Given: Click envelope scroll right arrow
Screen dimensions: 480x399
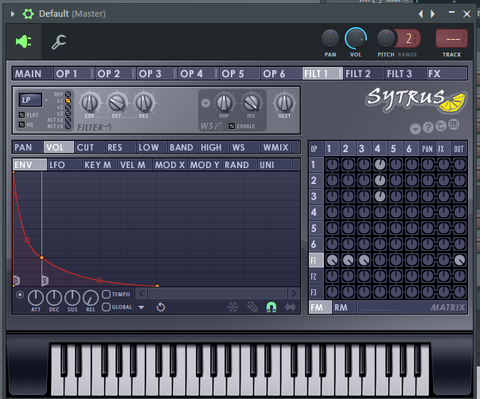Looking at the screenshot, I should (x=294, y=294).
